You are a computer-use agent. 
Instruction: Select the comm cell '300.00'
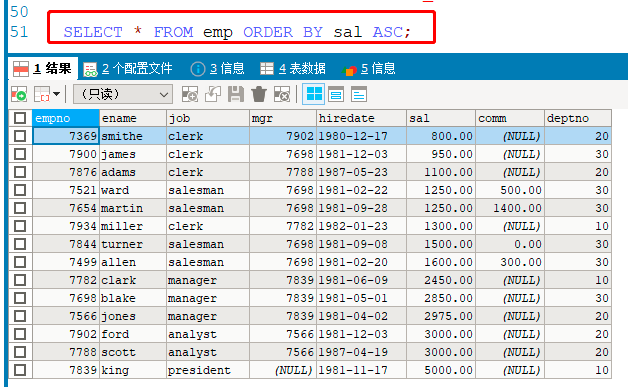pyautogui.click(x=510, y=262)
